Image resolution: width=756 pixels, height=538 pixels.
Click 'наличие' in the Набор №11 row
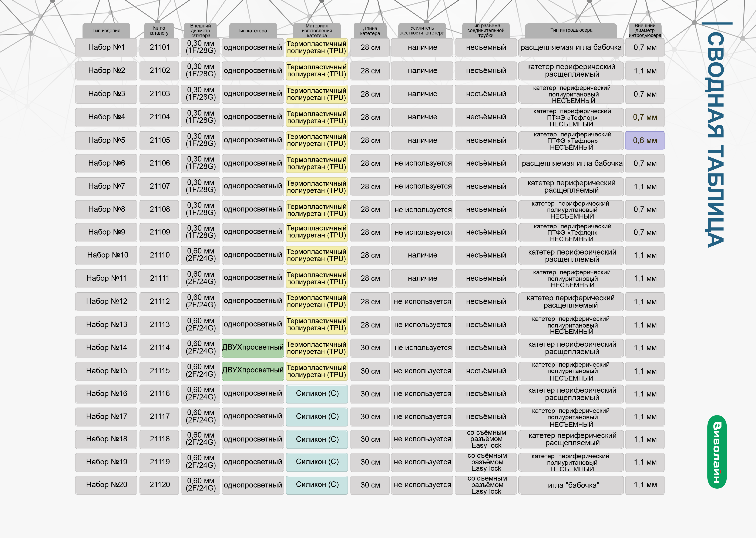coord(422,279)
